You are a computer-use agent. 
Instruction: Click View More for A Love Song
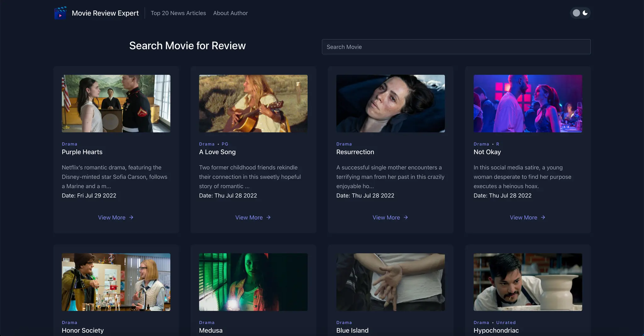(x=253, y=218)
